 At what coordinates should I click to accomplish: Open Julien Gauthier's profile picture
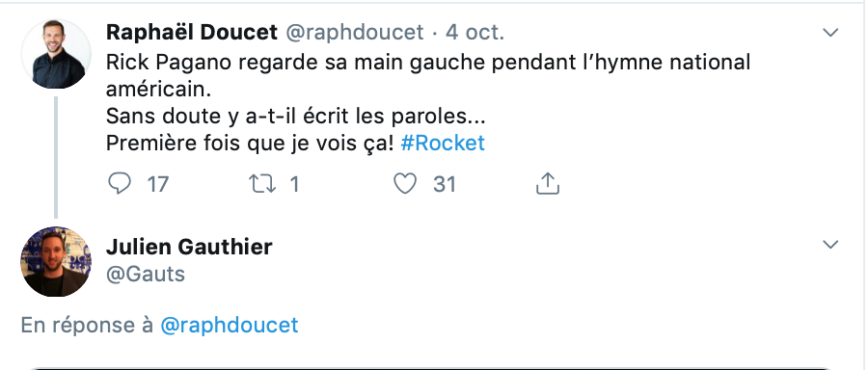[56, 261]
